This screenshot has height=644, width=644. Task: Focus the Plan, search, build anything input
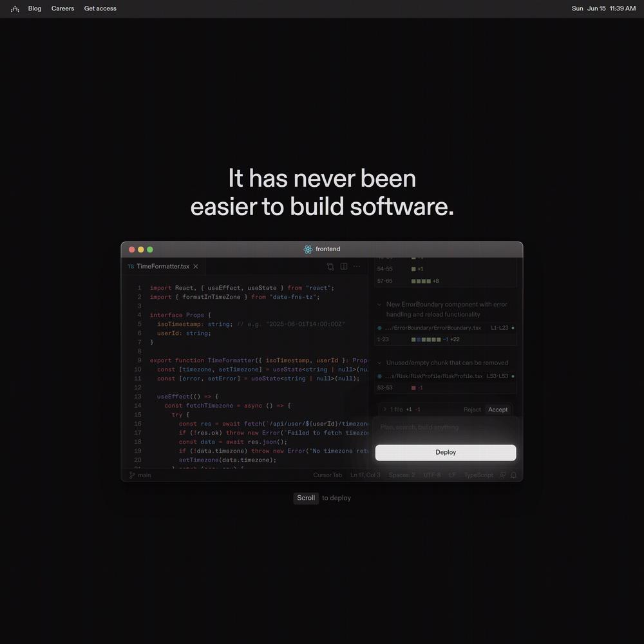tap(446, 427)
